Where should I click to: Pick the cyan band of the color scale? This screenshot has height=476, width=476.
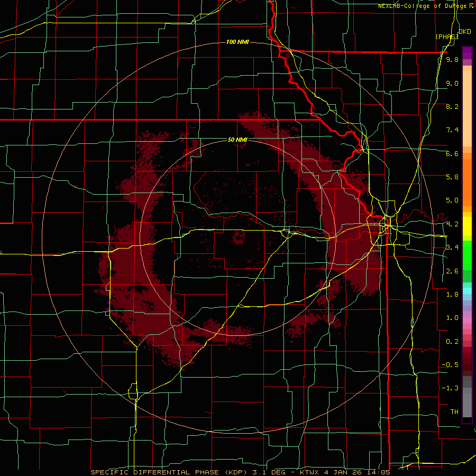pyautogui.click(x=467, y=290)
